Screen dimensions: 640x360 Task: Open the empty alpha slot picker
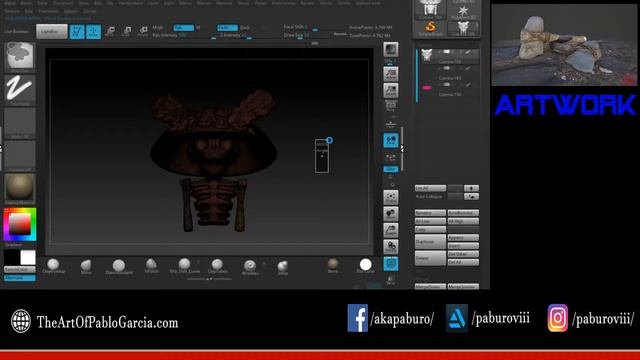20,123
